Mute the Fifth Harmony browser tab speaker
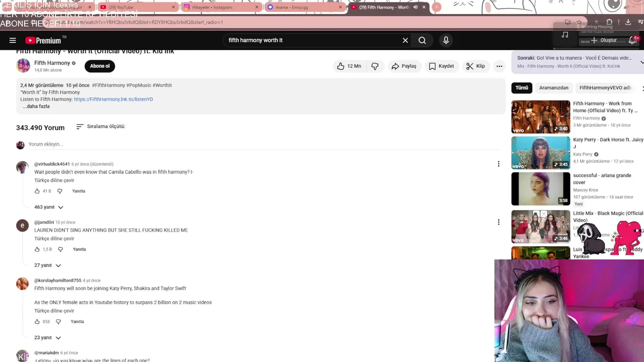 click(x=415, y=7)
